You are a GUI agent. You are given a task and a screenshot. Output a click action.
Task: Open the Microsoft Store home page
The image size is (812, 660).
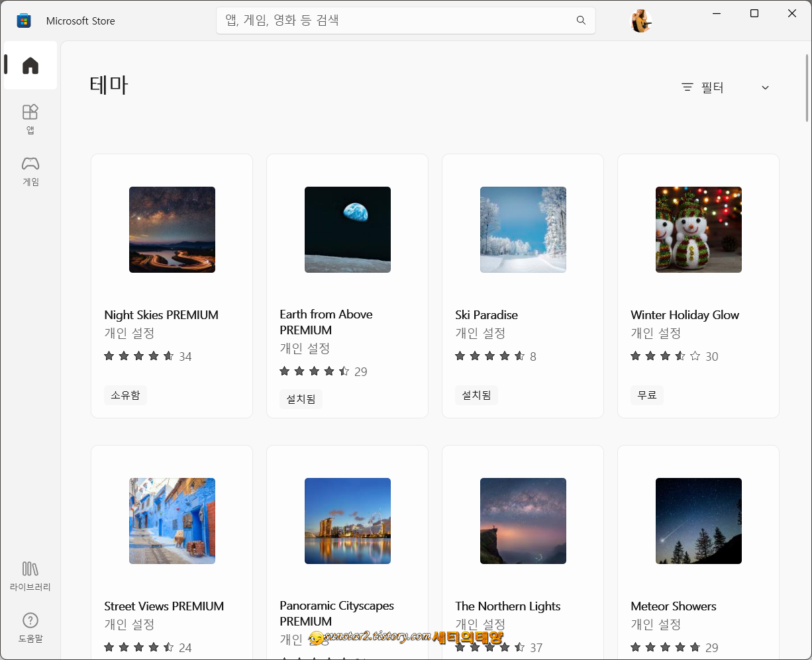[30, 64]
